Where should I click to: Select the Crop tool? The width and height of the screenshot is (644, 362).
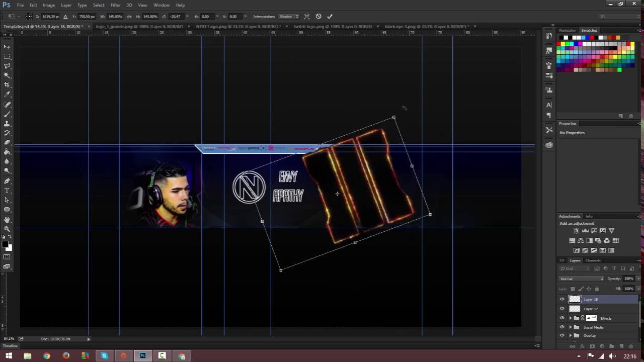pyautogui.click(x=7, y=85)
